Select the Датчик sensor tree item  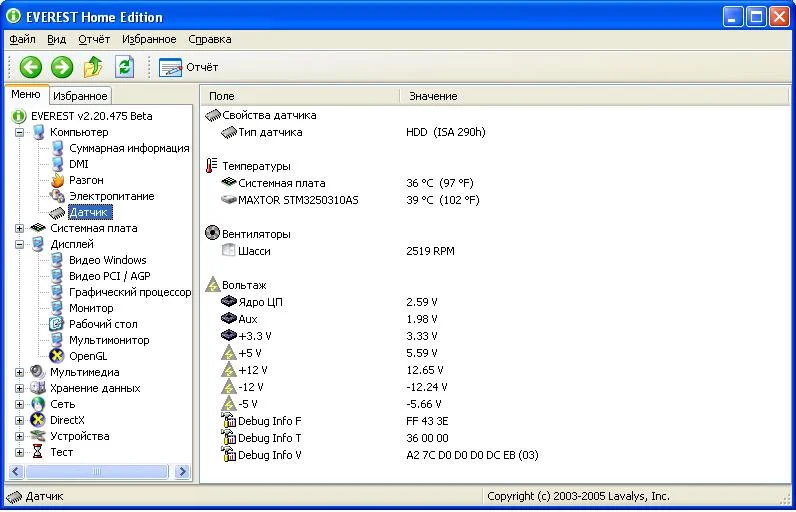click(x=89, y=212)
